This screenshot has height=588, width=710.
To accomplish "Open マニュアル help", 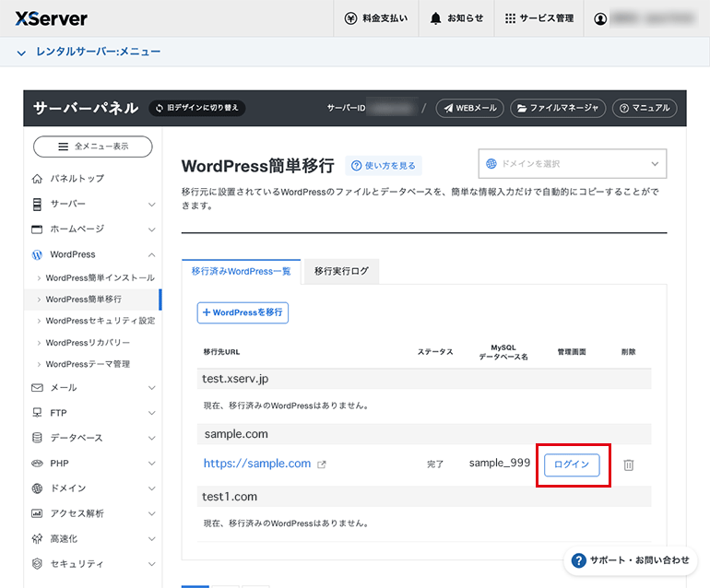I will [645, 108].
